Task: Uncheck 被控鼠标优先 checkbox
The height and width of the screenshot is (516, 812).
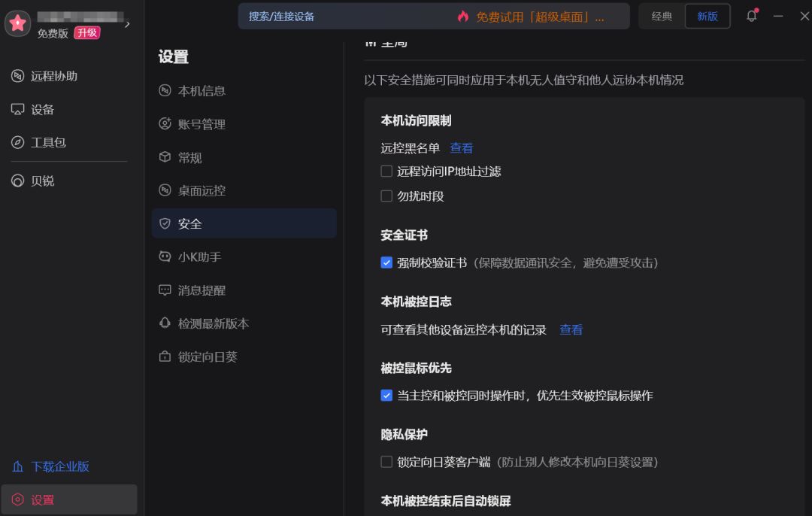Action: click(x=386, y=396)
